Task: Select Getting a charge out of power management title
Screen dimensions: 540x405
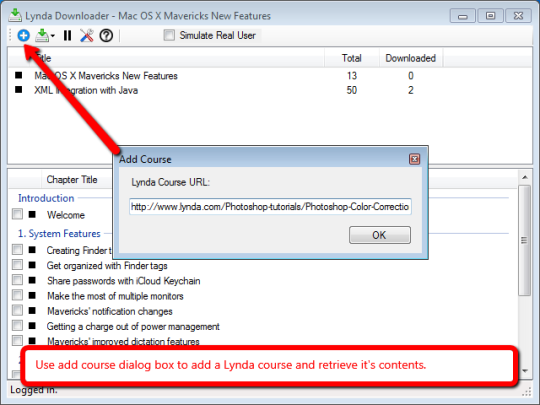Action: [133, 326]
